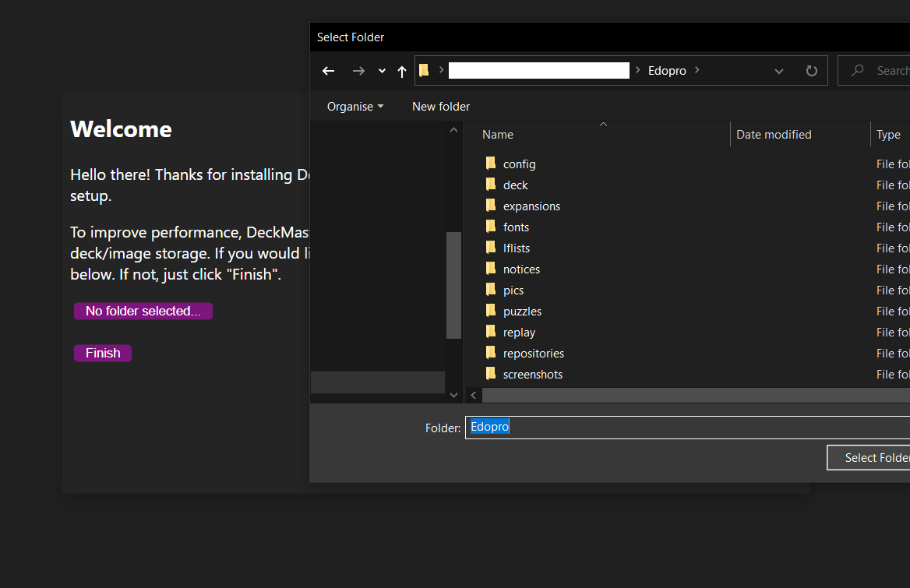Refresh the current folder view
Viewport: 910px width, 588px height.
click(811, 71)
